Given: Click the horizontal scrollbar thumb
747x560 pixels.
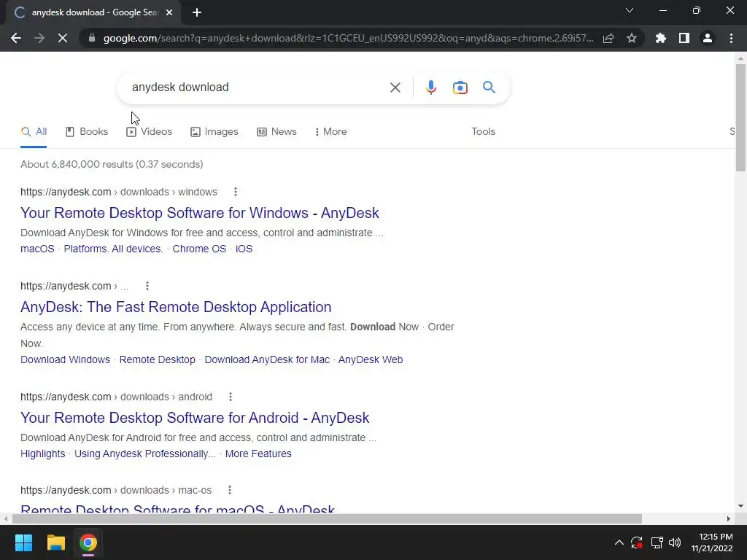Looking at the screenshot, I should pyautogui.click(x=327, y=518).
